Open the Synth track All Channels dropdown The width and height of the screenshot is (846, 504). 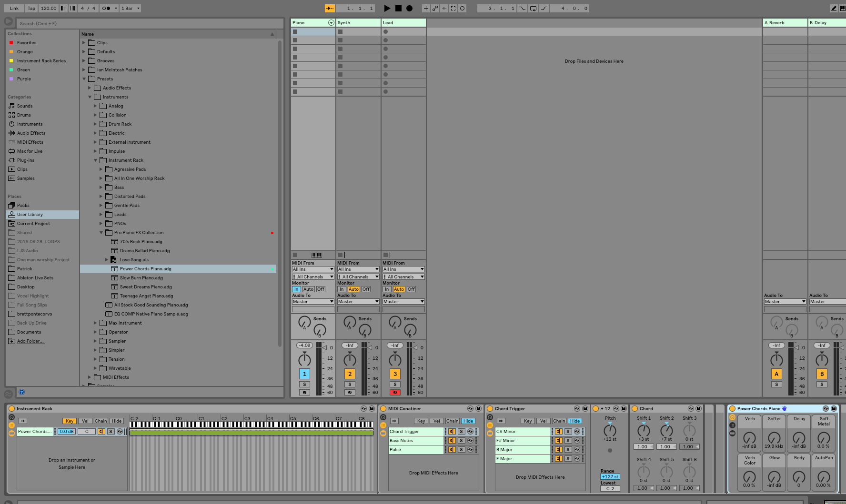tap(358, 277)
